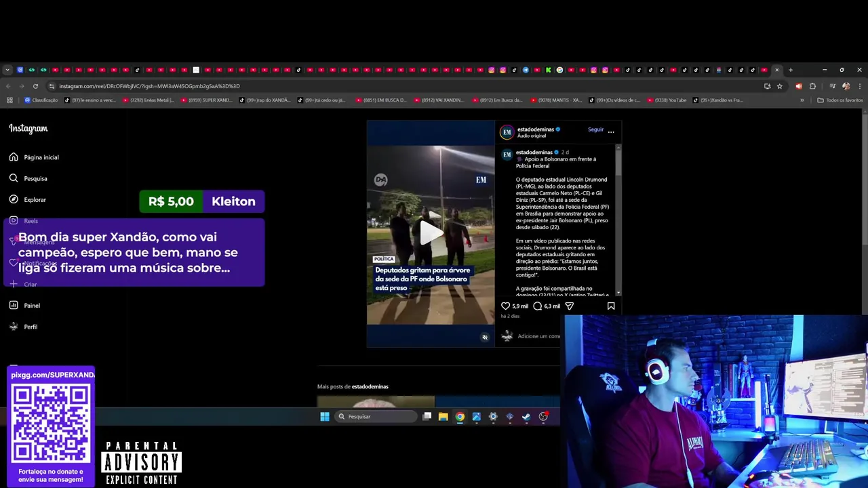
Task: Click estadodeminas name in caption
Action: 534,152
